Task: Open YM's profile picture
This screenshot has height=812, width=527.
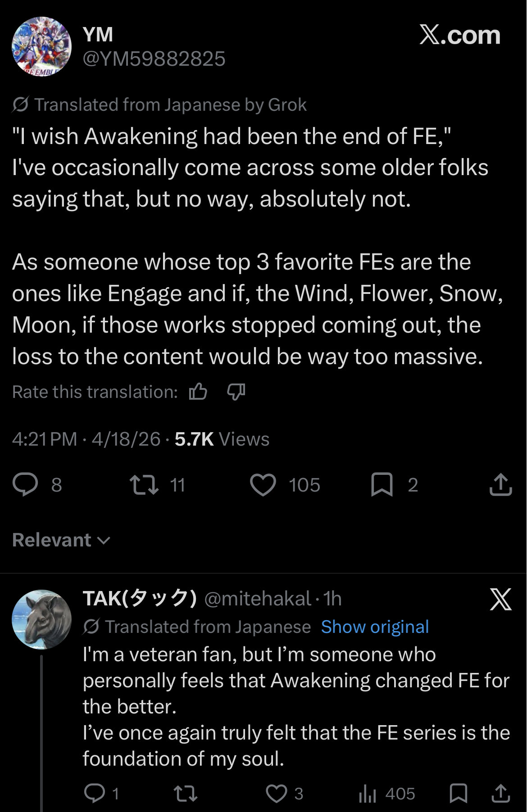Action: [41, 46]
